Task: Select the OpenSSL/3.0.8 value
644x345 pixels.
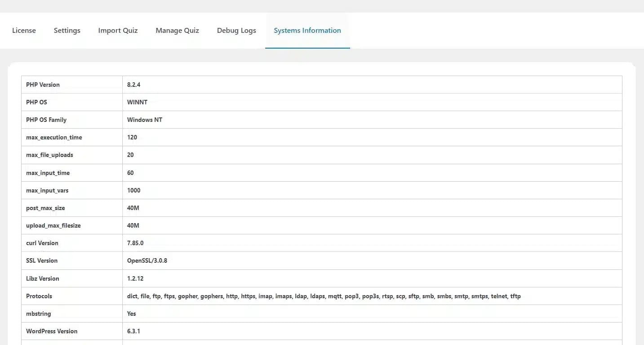Action: (x=147, y=260)
